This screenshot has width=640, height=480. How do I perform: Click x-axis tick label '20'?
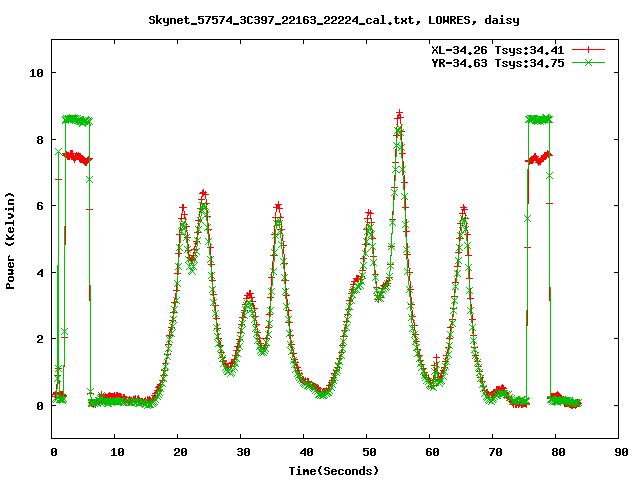coord(180,452)
